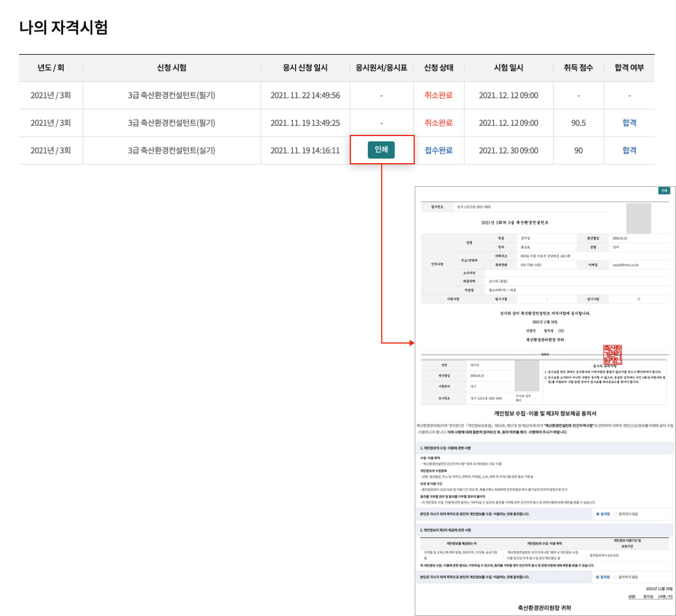Click the 년도 / 회 column header
This screenshot has width=676, height=616.
point(51,68)
